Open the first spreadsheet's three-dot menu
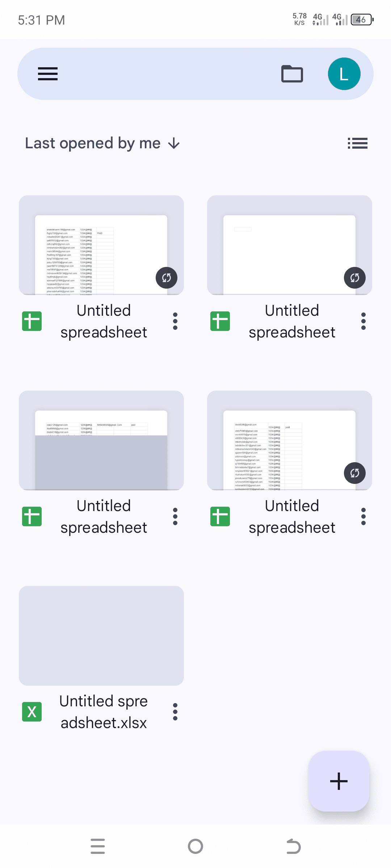Image resolution: width=391 pixels, height=868 pixels. [175, 321]
